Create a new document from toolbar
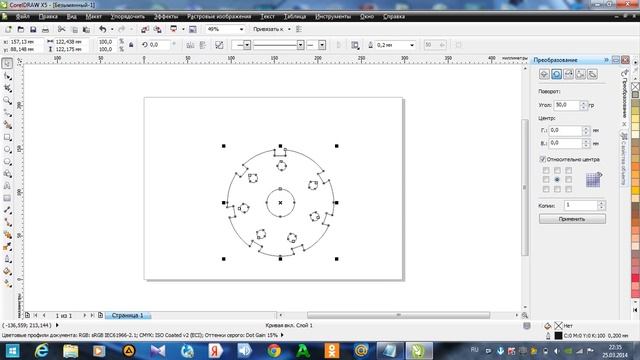 pyautogui.click(x=8, y=29)
